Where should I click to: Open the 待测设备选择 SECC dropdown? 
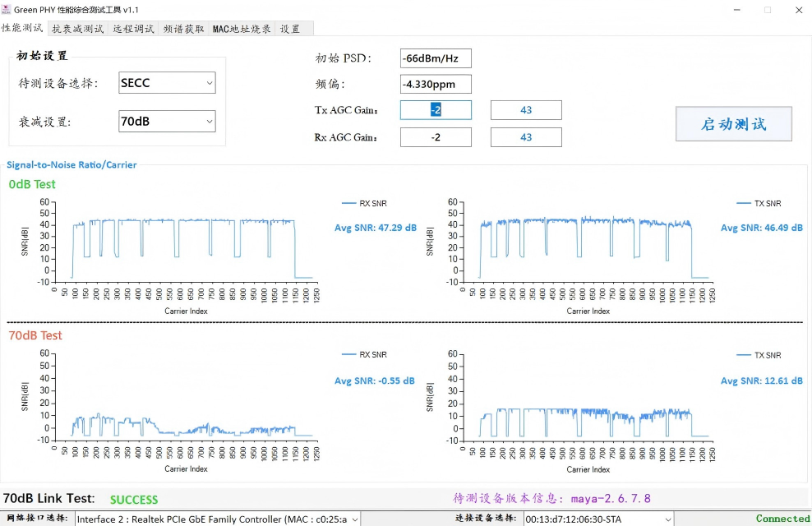coord(167,83)
